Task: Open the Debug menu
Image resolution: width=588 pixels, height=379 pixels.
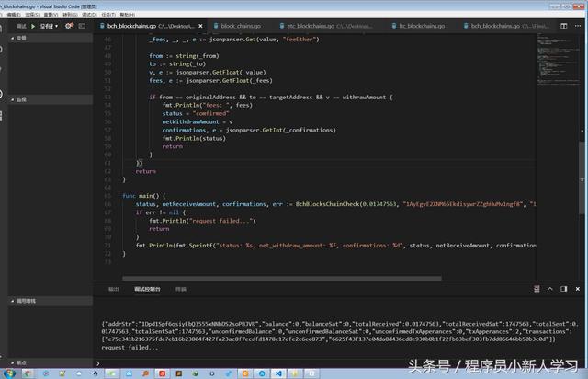Action: tap(89, 15)
